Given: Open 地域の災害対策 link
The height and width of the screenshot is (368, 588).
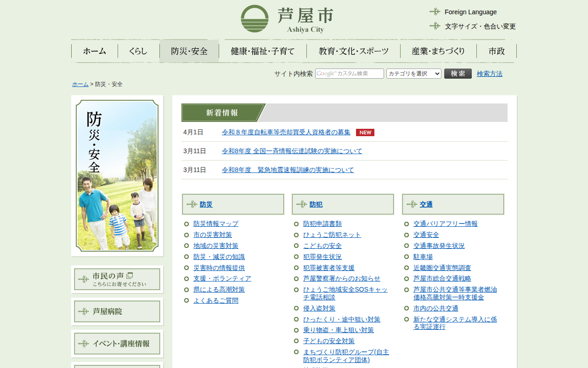Looking at the screenshot, I should pyautogui.click(x=216, y=246).
